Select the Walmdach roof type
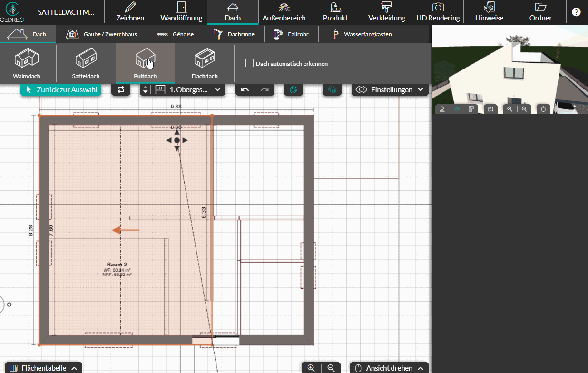 coord(27,63)
